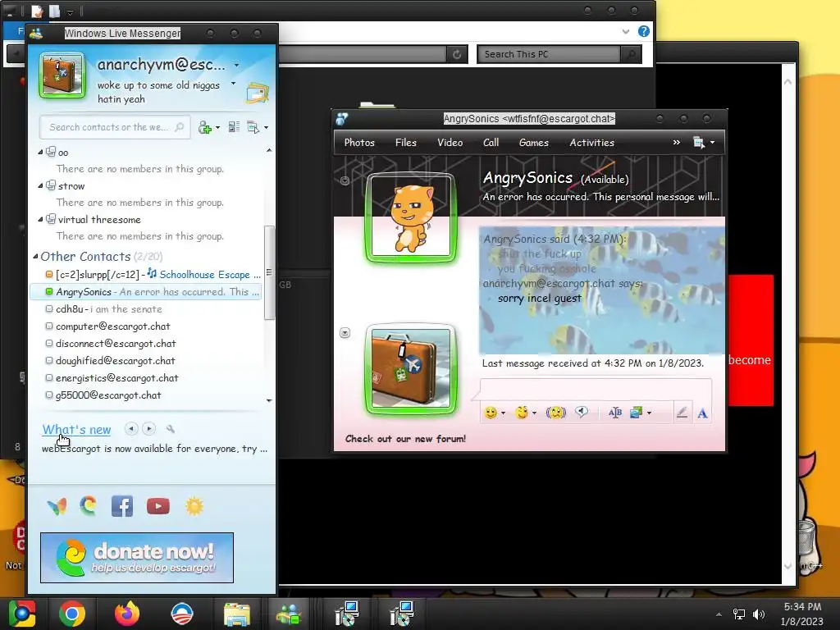The width and height of the screenshot is (840, 630).
Task: Select the slurpp contact
Action: pos(146,274)
